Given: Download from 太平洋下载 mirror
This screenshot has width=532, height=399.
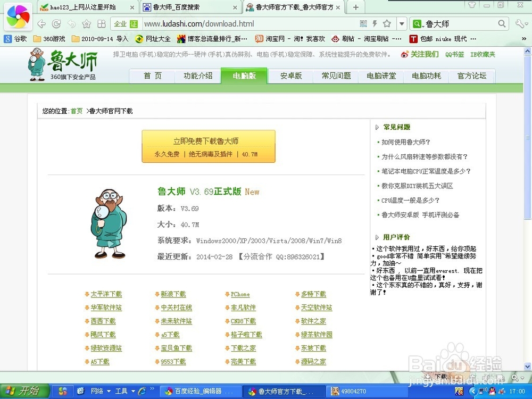Looking at the screenshot, I should coord(106,294).
